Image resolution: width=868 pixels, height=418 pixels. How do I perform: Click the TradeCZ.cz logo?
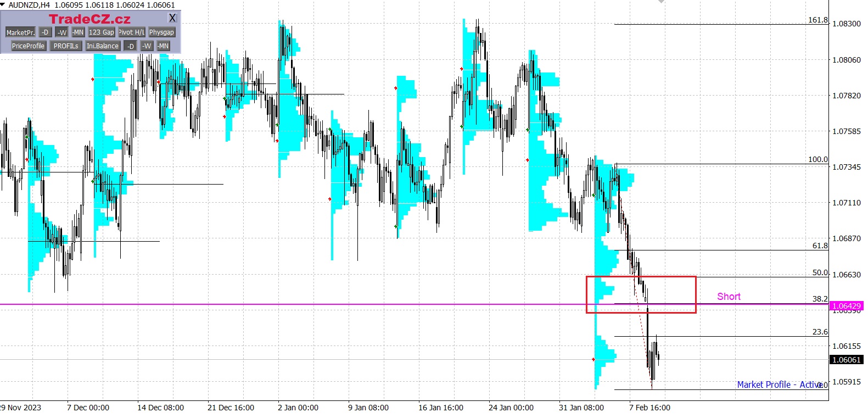[89, 19]
